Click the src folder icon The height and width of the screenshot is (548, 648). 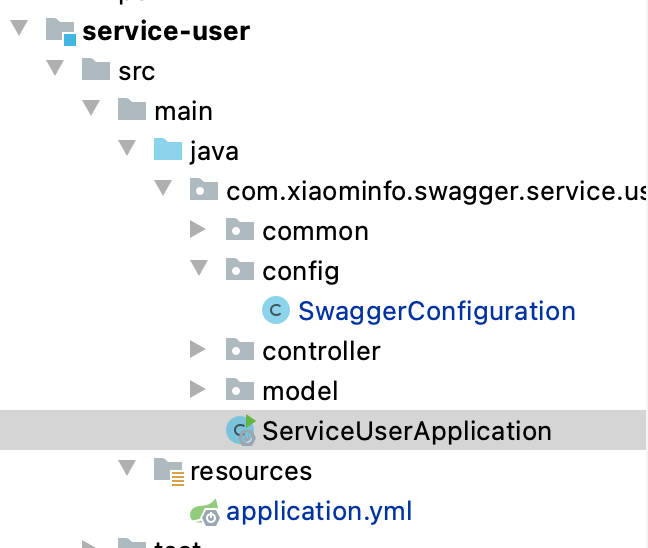[x=97, y=71]
